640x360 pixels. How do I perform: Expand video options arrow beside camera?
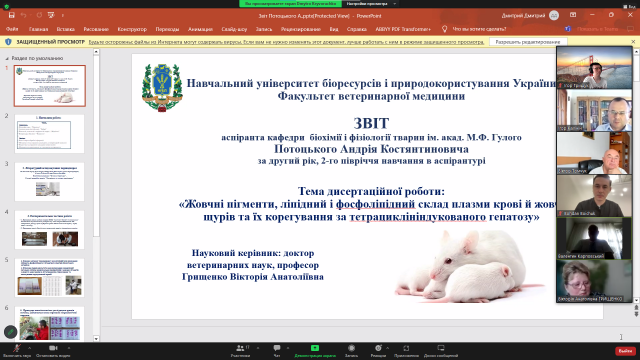coord(69,348)
